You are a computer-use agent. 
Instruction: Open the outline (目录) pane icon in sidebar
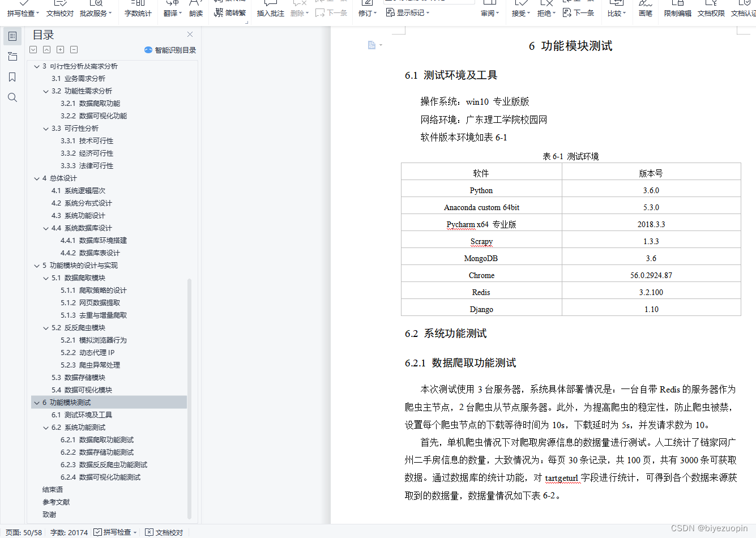click(x=12, y=36)
